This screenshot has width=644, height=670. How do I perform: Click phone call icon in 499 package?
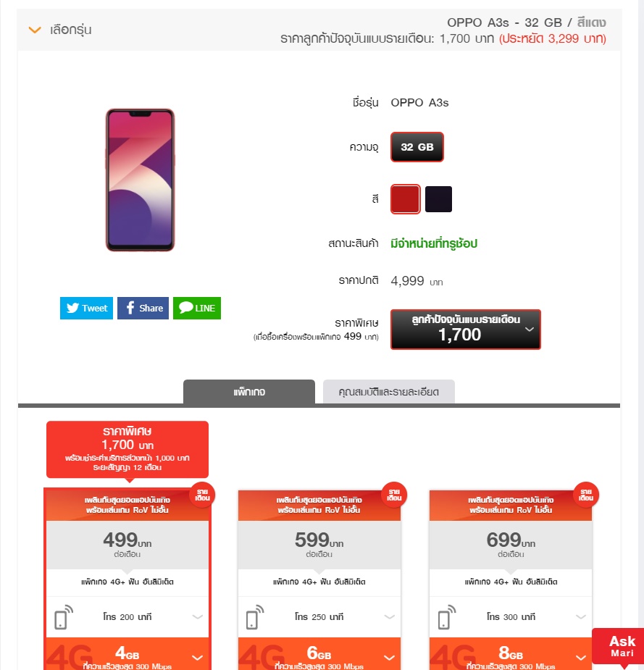pos(64,617)
